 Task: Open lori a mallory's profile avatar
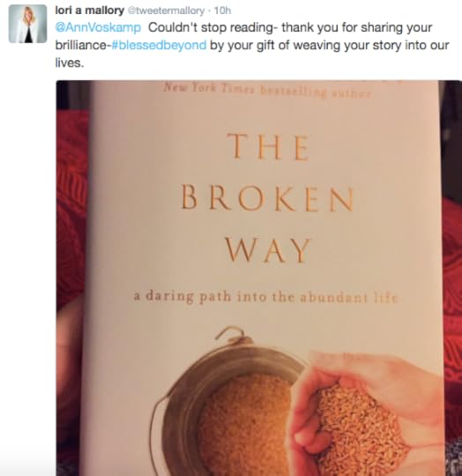click(x=27, y=24)
